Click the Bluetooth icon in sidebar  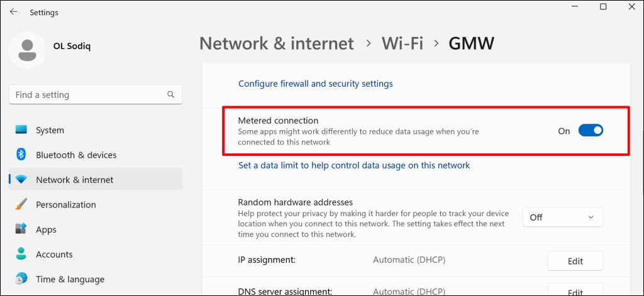(x=21, y=155)
